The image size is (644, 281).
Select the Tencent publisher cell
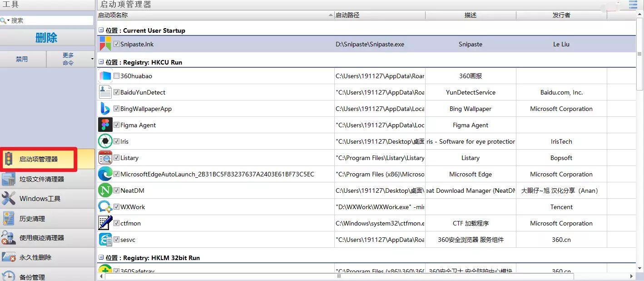561,207
